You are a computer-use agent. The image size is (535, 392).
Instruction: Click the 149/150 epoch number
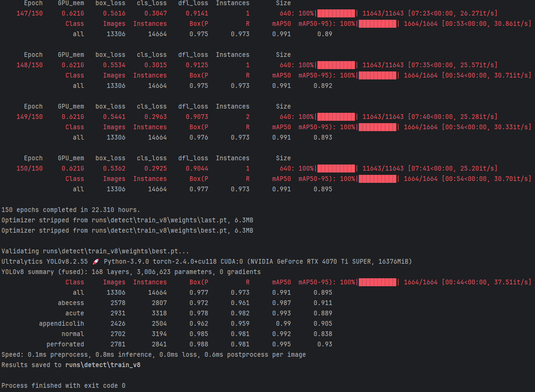tap(30, 117)
